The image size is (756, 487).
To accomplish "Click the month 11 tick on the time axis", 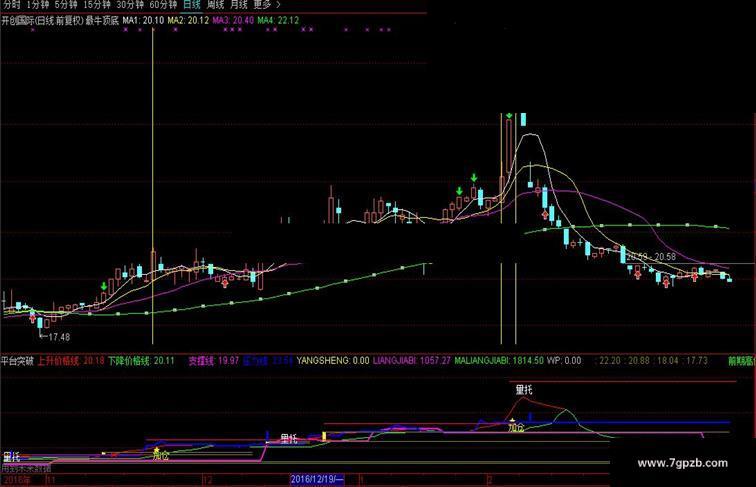I will [51, 480].
